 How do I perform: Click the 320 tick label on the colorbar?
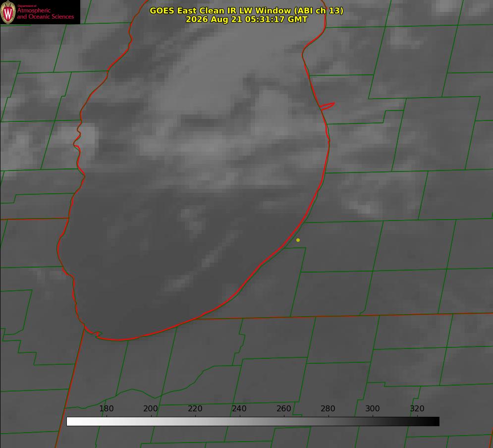[x=417, y=408]
